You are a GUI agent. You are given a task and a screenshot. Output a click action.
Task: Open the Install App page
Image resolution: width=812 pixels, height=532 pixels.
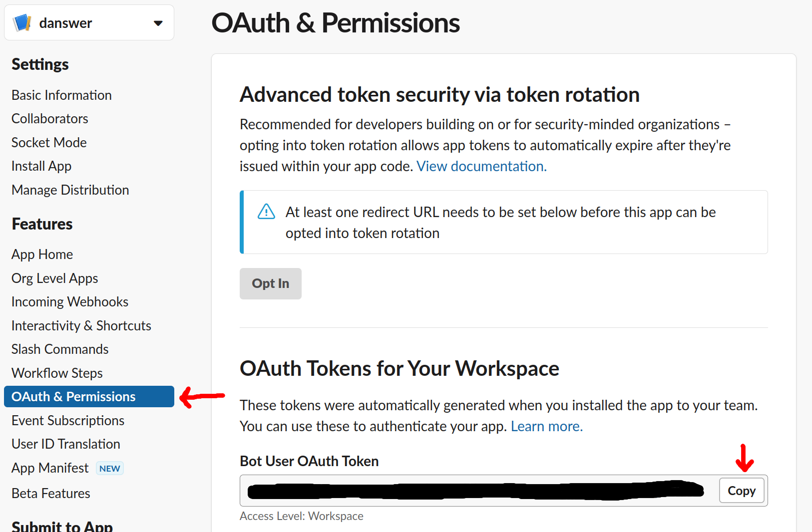pyautogui.click(x=41, y=166)
